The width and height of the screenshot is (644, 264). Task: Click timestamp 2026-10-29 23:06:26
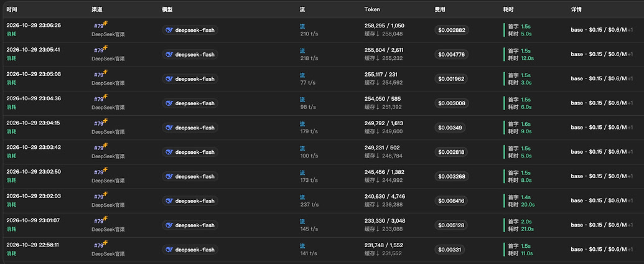[34, 25]
